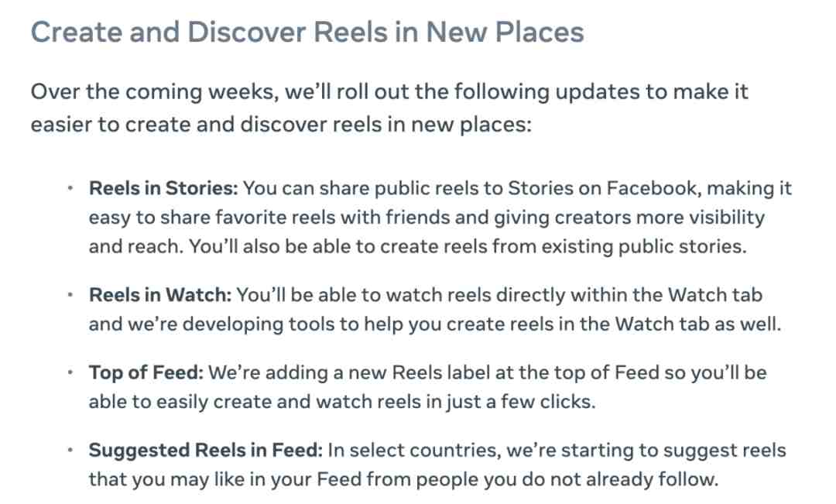Click the bold 'Reels in Watch:' label
The image size is (836, 504).
(160, 295)
